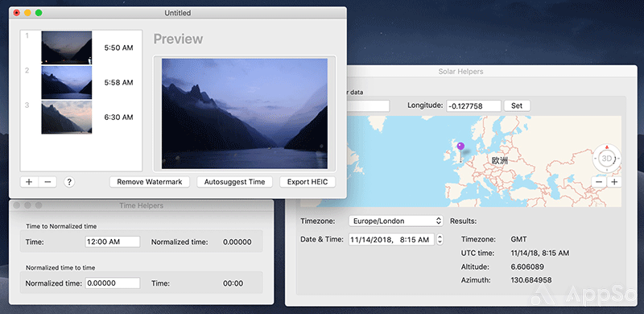This screenshot has width=644, height=314.
Task: Click Autosuggest Time button
Action: point(234,182)
